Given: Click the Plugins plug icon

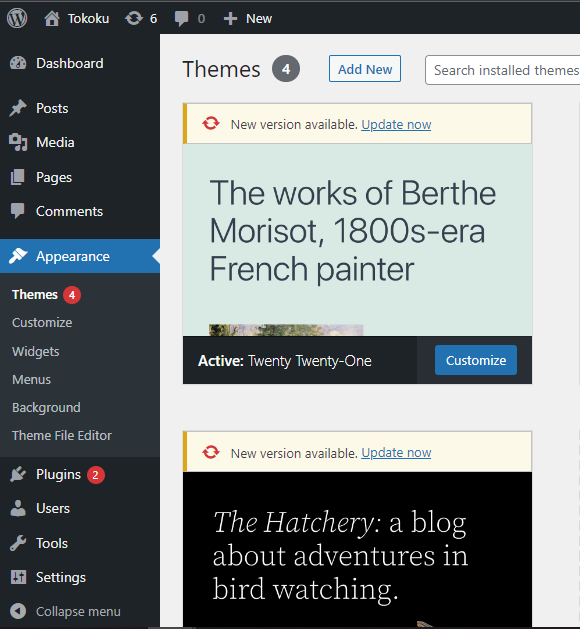Looking at the screenshot, I should tap(18, 474).
